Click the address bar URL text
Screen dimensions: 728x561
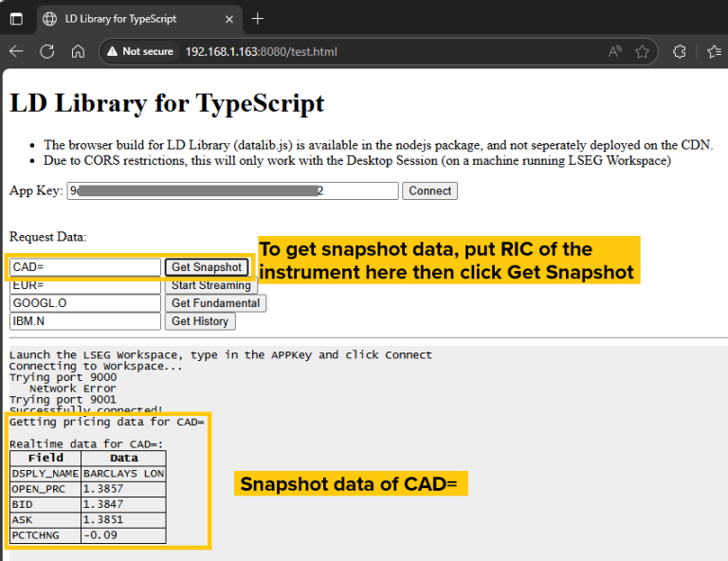pyautogui.click(x=261, y=51)
